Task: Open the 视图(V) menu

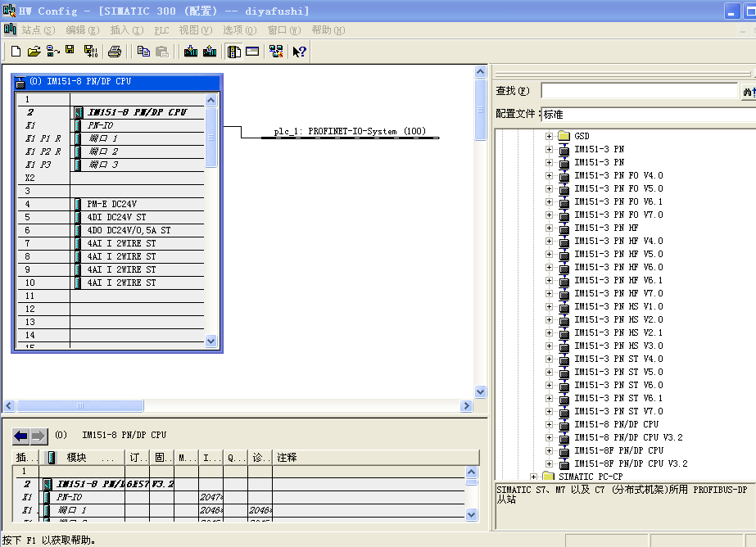Action: point(196,30)
